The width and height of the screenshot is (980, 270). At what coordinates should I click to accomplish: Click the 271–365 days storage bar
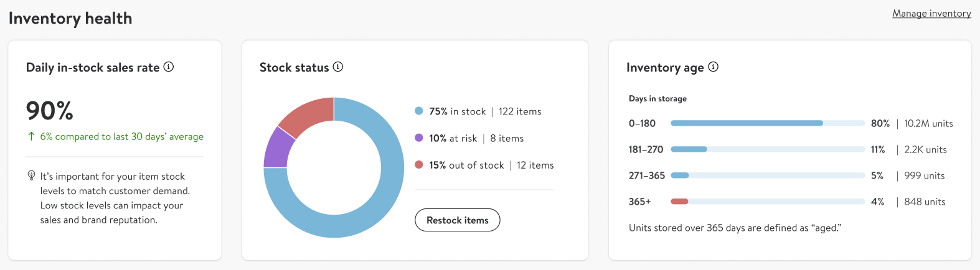pos(768,175)
